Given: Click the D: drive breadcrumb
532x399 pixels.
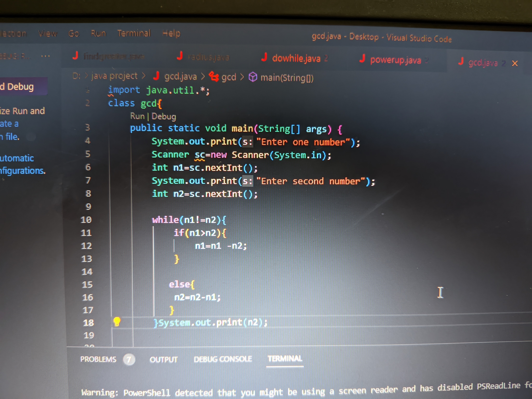Looking at the screenshot, I should click(76, 76).
